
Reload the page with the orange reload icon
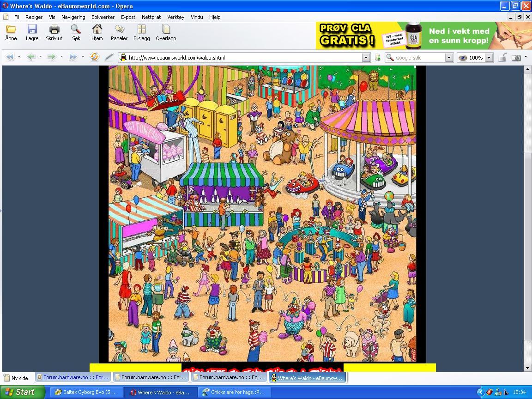click(x=94, y=57)
